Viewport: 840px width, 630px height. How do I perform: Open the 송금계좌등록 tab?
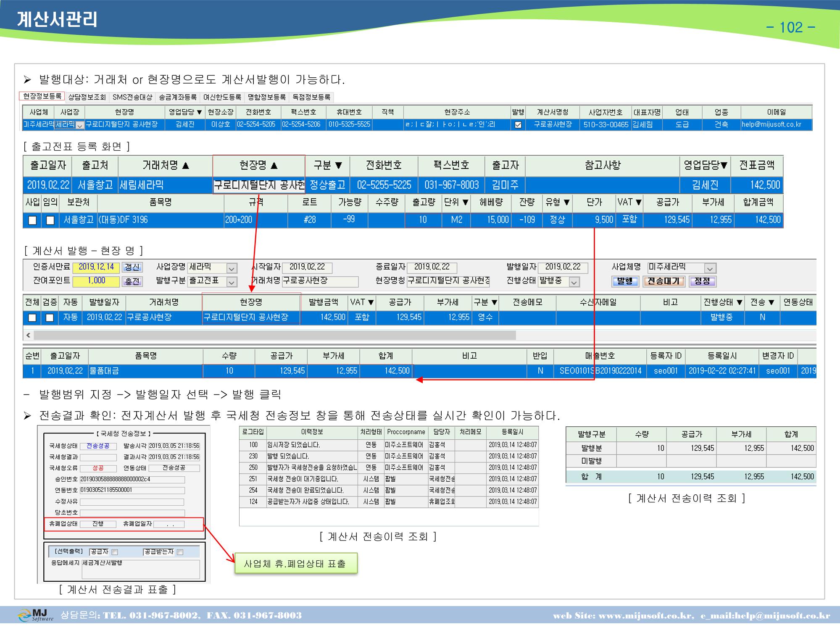click(177, 97)
